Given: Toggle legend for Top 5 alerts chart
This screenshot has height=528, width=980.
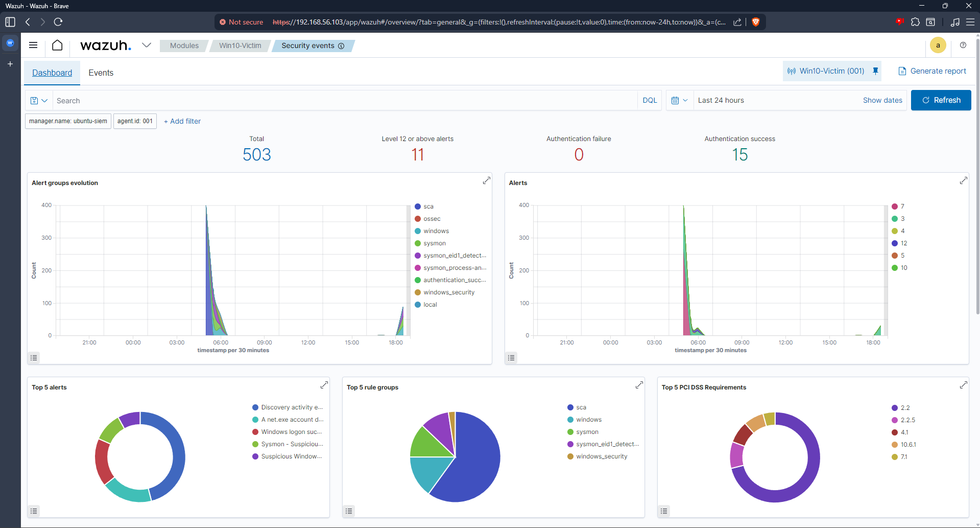Looking at the screenshot, I should click(34, 511).
